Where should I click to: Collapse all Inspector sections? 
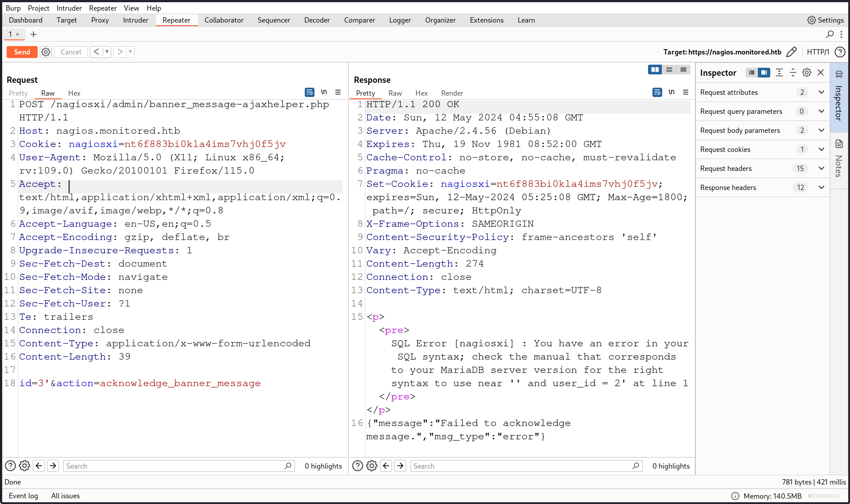click(793, 73)
